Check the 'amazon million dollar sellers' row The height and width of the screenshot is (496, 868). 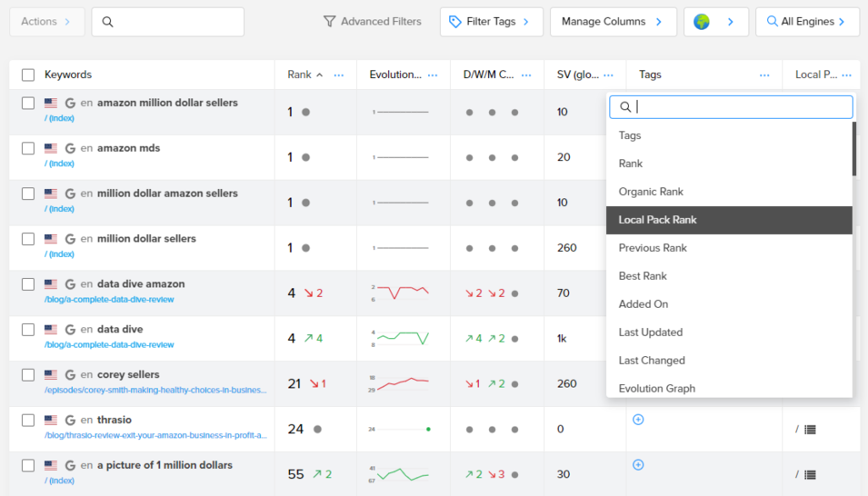point(28,103)
